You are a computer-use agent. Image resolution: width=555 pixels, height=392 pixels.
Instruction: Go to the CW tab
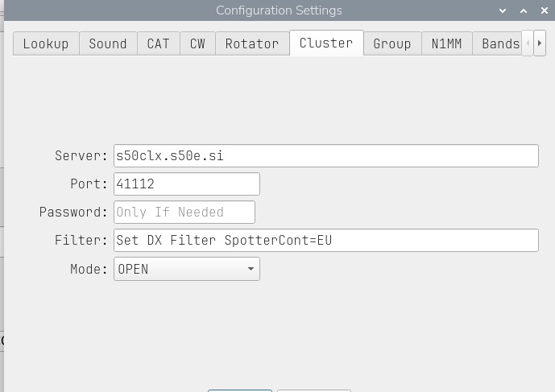tap(197, 43)
